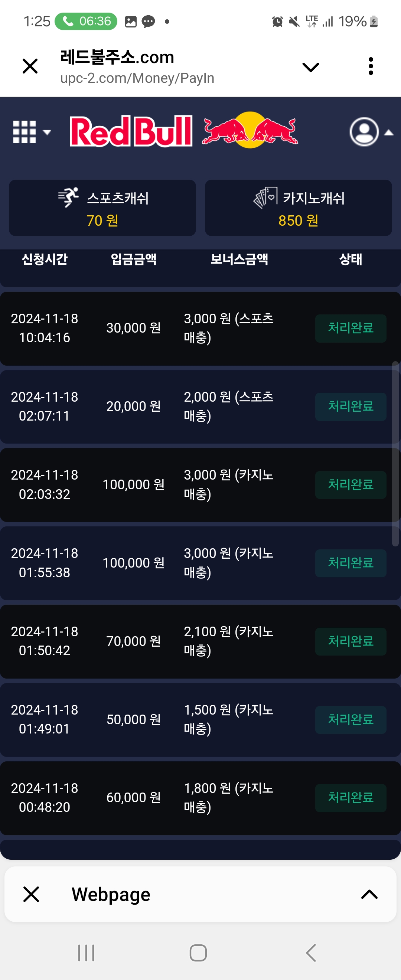This screenshot has width=401, height=980.
Task: Click 처리완료 for the 30,000 원 deposit
Action: coord(351,328)
